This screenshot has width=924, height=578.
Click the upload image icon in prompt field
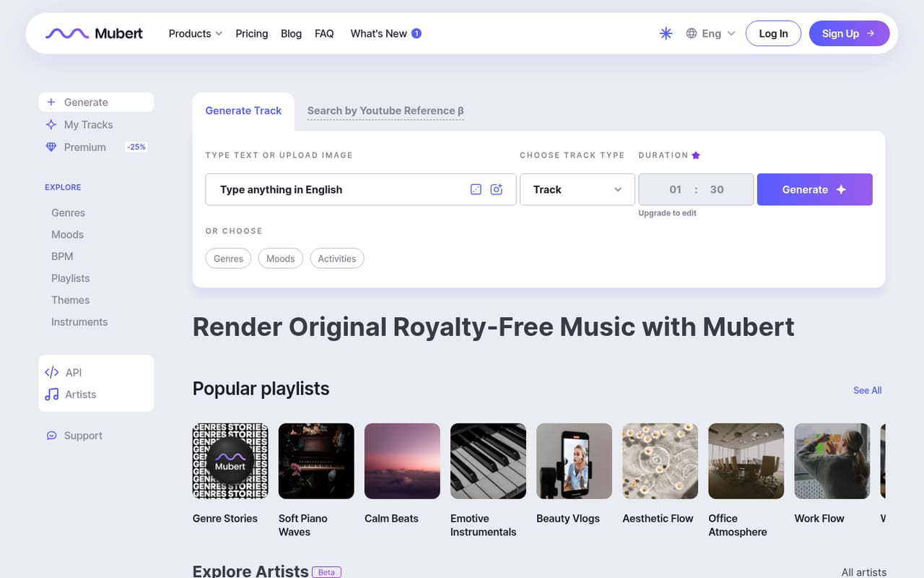point(496,189)
